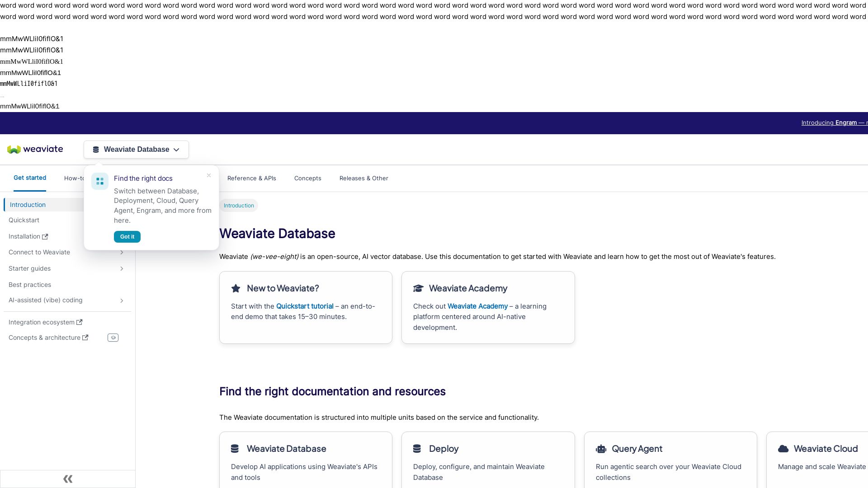The height and width of the screenshot is (488, 868).
Task: Open Quickstart in the sidebar
Action: pos(24,220)
